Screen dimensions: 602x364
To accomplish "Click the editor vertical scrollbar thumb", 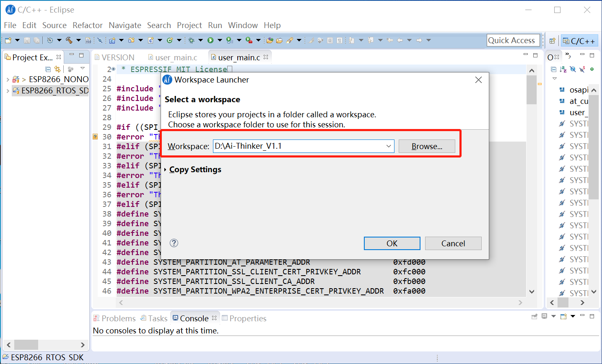I will coord(532,89).
